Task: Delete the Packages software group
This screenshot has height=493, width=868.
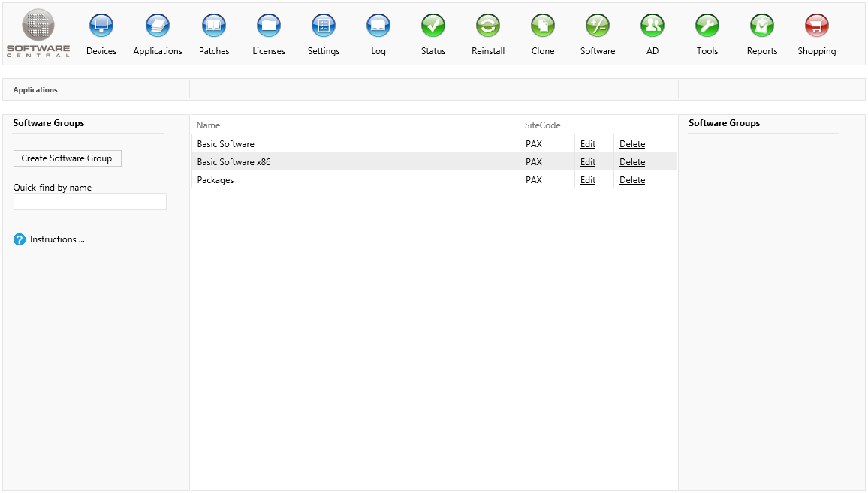Action: pos(632,180)
